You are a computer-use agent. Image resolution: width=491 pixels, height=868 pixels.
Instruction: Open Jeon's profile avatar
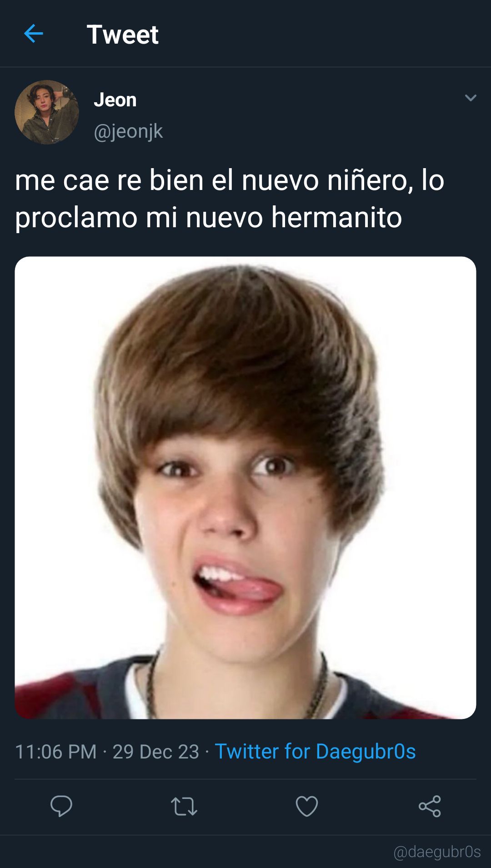tap(47, 112)
